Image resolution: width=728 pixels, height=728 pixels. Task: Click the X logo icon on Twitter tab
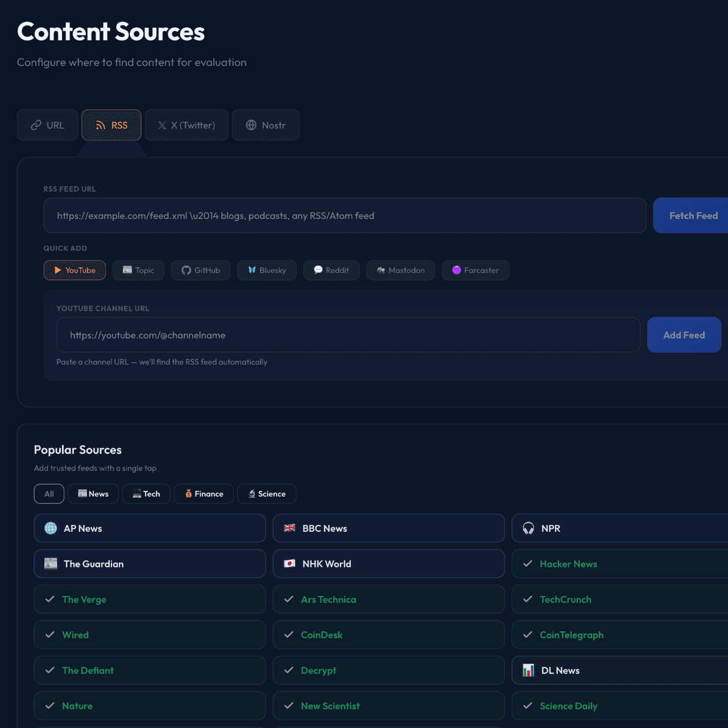pos(162,125)
